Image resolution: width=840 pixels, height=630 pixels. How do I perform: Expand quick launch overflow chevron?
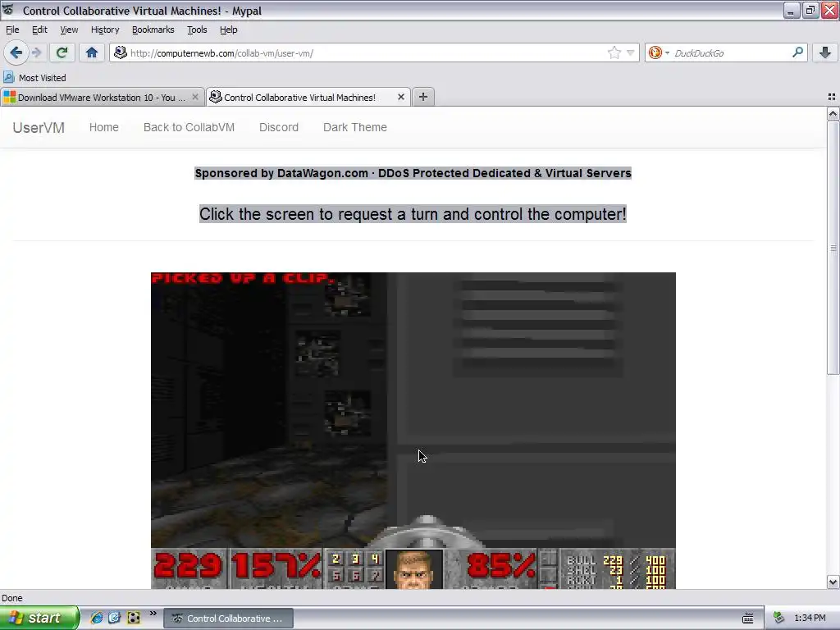[x=153, y=614]
